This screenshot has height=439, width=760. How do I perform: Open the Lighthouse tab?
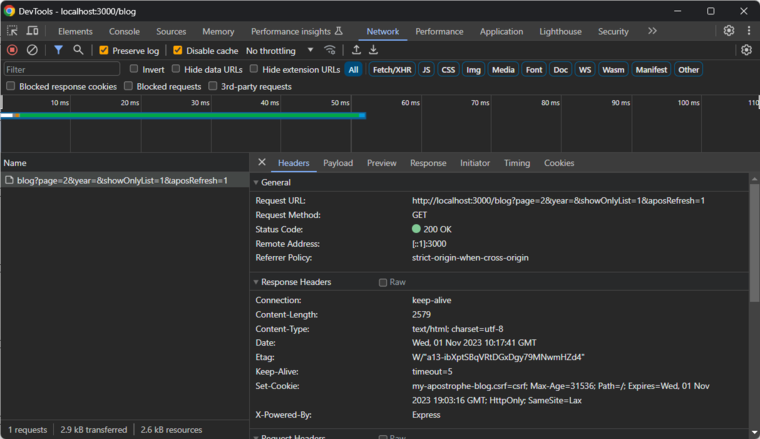tap(560, 31)
